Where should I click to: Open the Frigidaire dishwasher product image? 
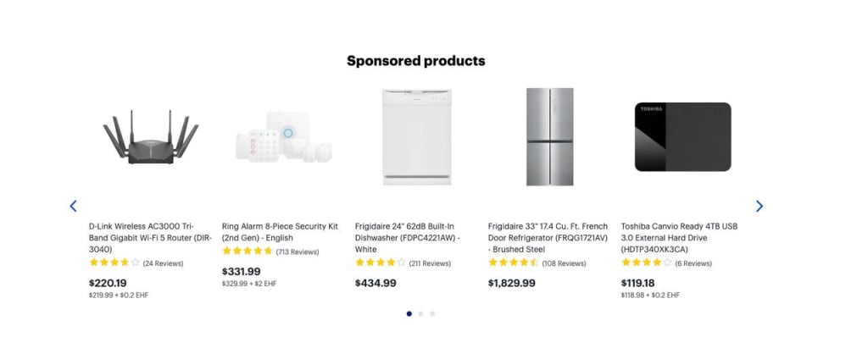tap(416, 136)
